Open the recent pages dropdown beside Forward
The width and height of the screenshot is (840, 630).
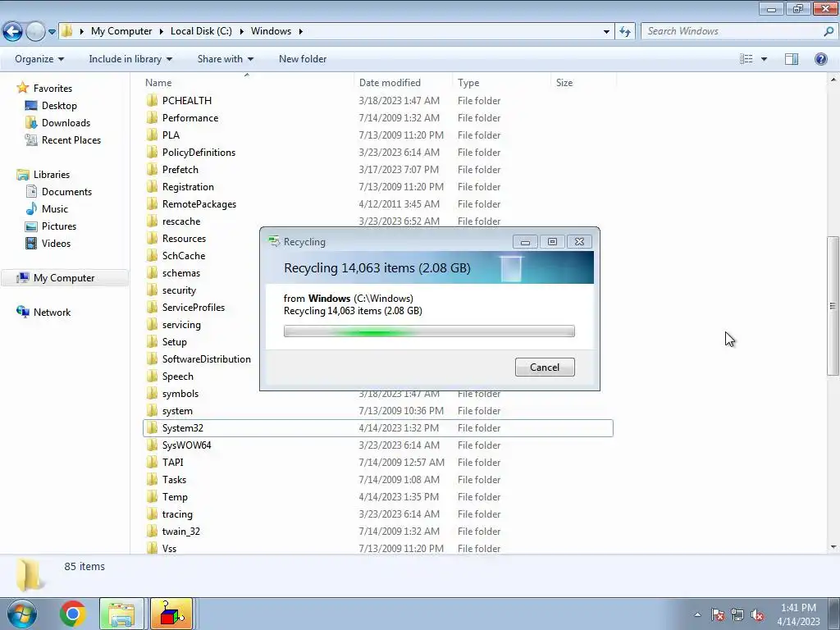(52, 32)
